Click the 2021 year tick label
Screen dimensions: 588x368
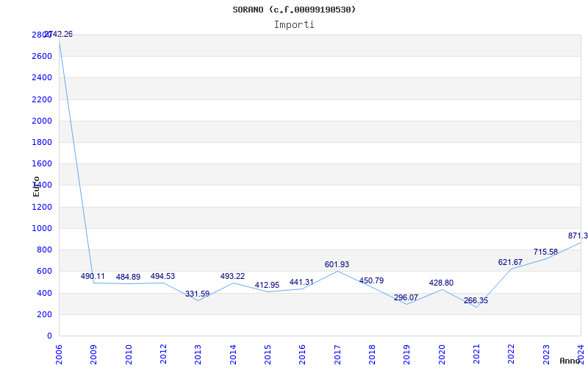pos(476,355)
